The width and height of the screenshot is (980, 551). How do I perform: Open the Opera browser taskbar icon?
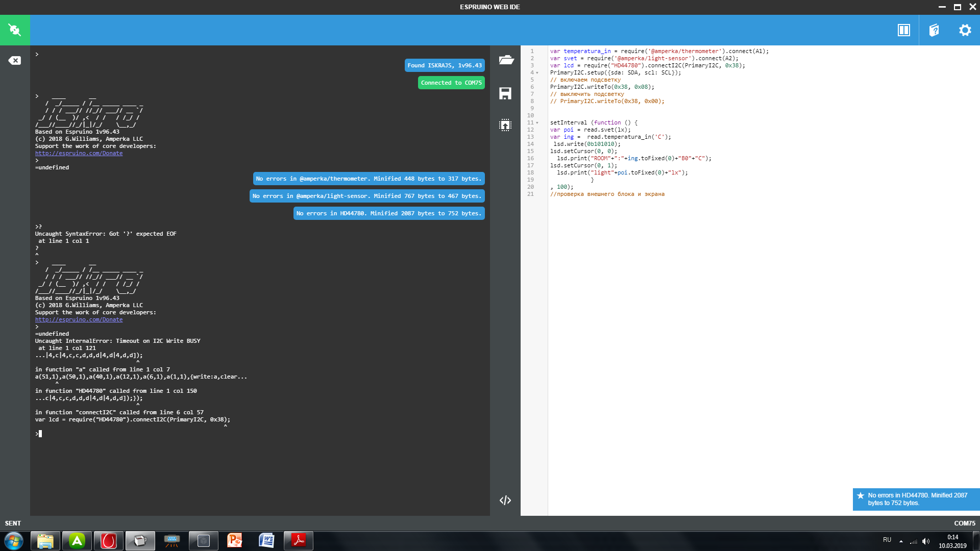pos(109,541)
